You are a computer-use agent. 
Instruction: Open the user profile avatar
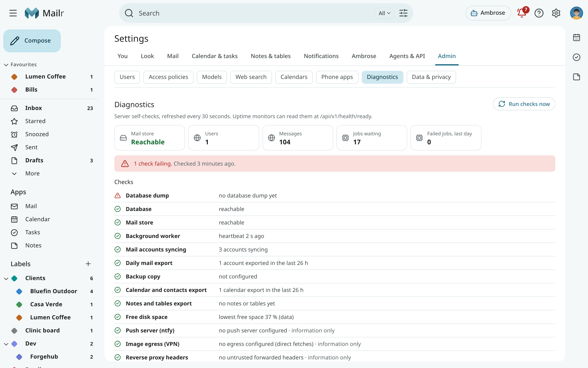[576, 13]
